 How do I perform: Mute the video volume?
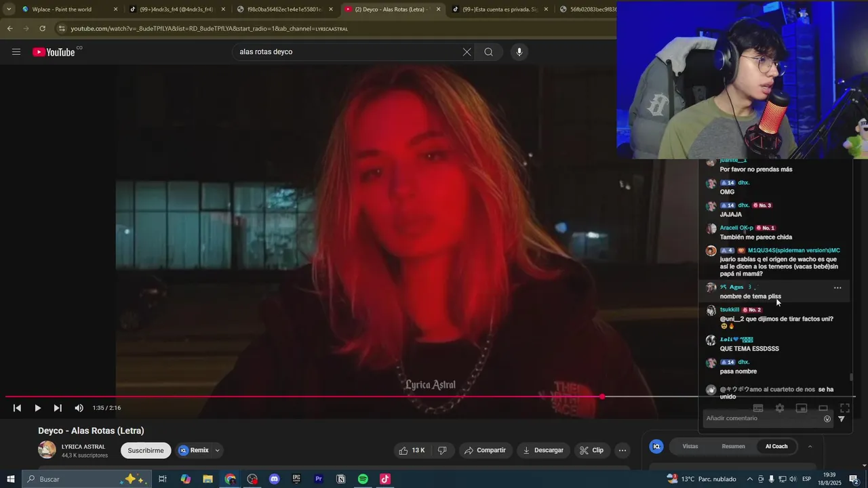coord(79,408)
